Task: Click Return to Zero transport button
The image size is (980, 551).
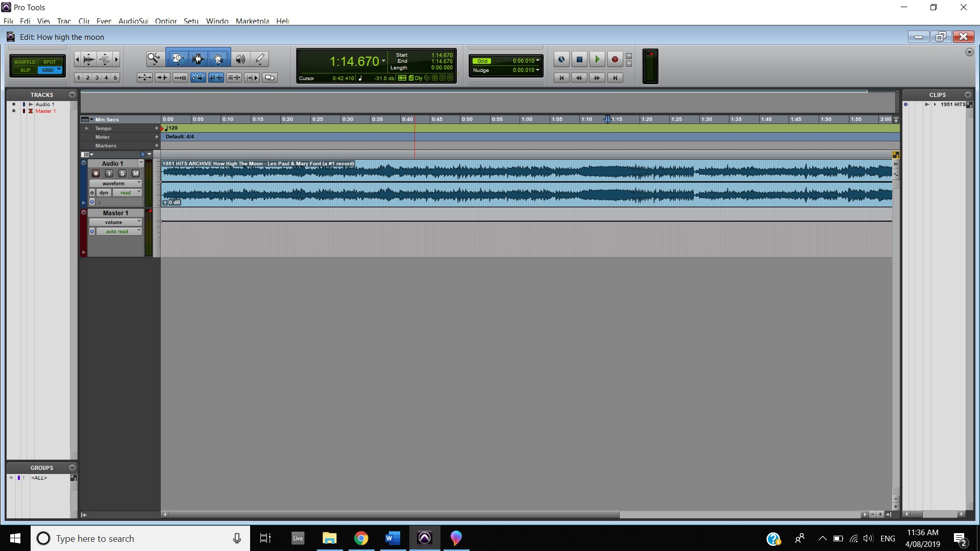Action: click(561, 78)
